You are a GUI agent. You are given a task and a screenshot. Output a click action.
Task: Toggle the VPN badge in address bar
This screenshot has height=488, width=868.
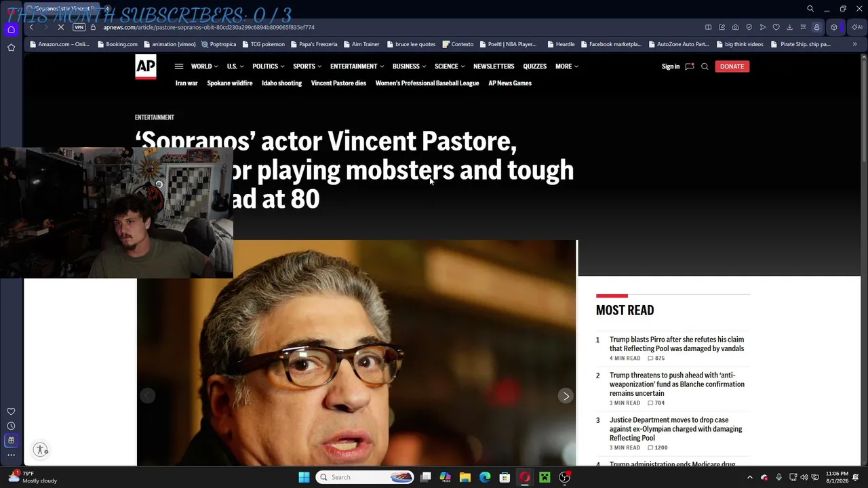pyautogui.click(x=79, y=27)
